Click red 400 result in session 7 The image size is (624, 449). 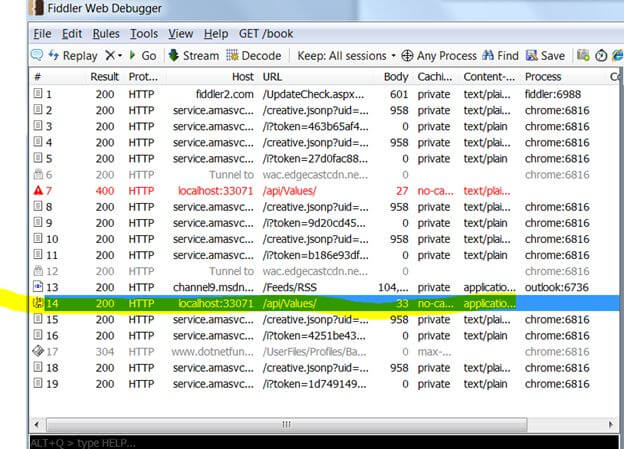(105, 191)
